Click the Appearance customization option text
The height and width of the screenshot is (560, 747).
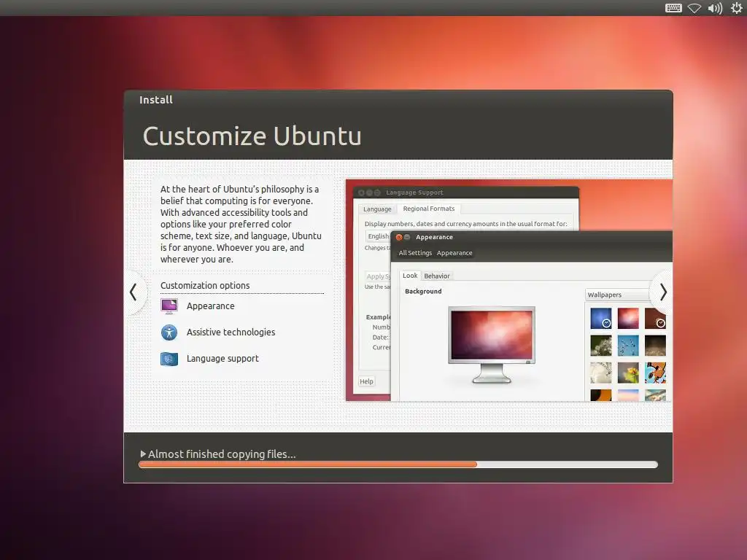tap(211, 306)
